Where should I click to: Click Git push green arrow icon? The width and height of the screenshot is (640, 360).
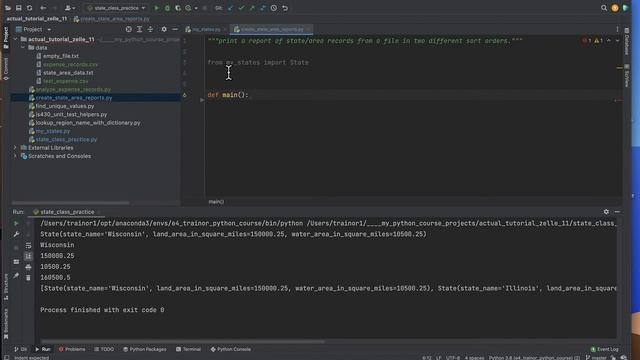pos(252,8)
